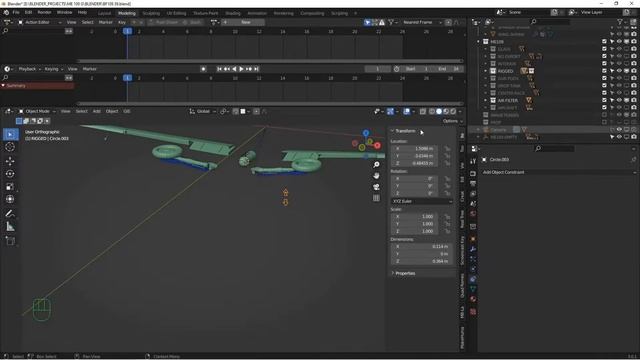Click Location X value field
640x360 pixels.
tap(414, 149)
